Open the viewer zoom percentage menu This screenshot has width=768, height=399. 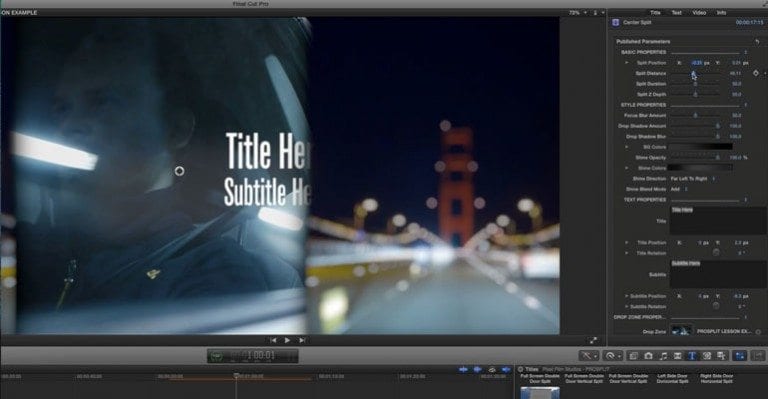(x=577, y=13)
